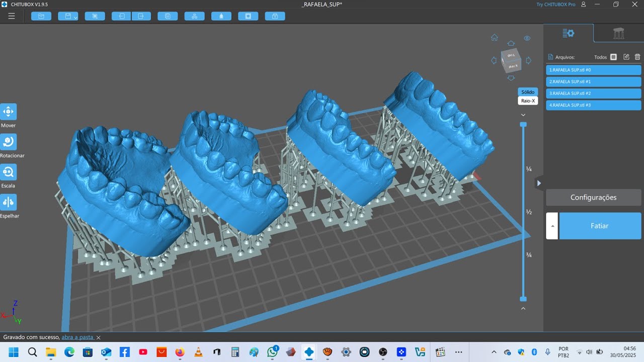Open the user account icon

coord(584,4)
